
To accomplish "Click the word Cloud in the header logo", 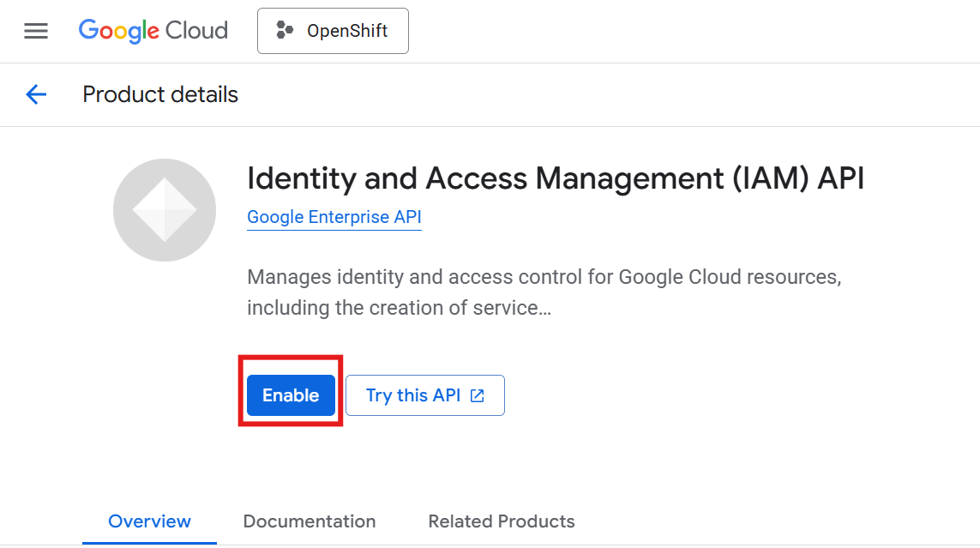I will pos(196,31).
